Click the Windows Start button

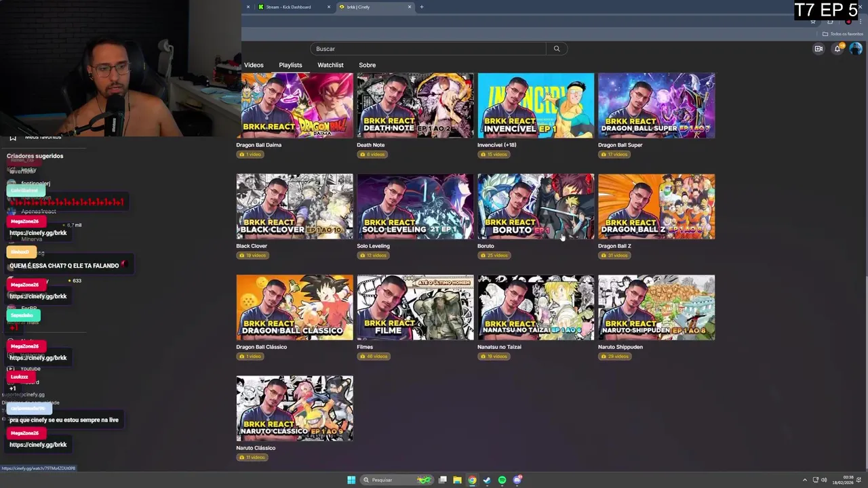[351, 480]
